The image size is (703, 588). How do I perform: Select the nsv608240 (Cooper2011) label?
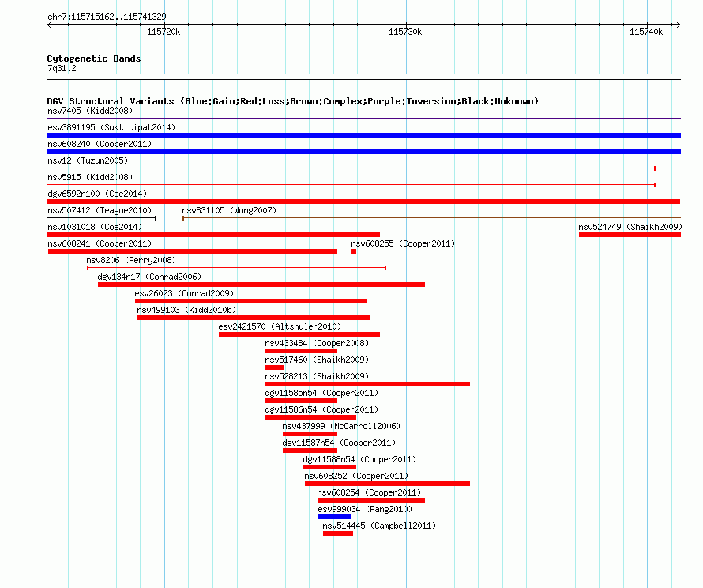point(100,144)
